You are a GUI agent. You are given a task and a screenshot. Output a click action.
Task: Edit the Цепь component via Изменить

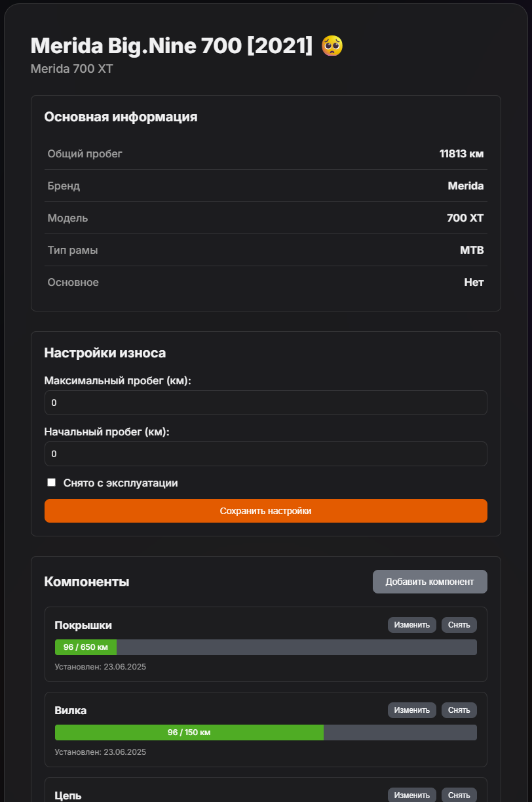click(x=411, y=795)
